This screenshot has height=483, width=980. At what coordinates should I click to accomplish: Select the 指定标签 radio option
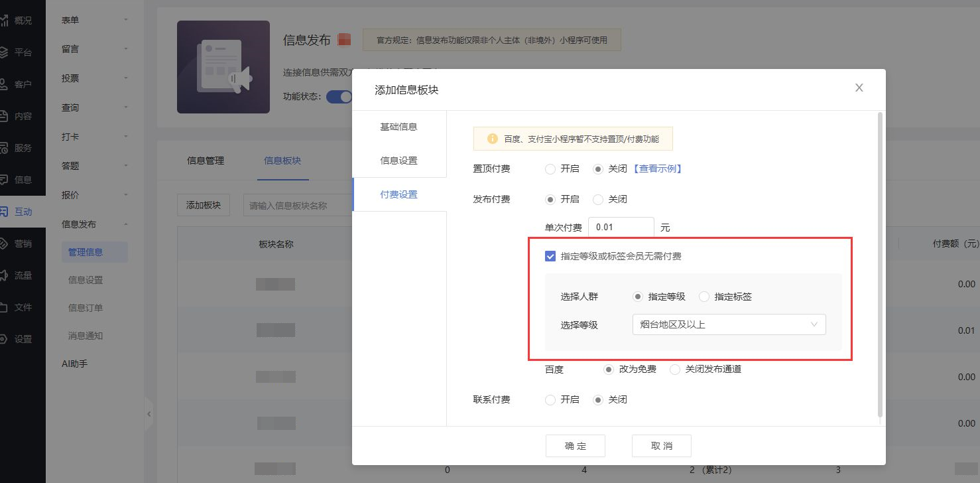704,297
